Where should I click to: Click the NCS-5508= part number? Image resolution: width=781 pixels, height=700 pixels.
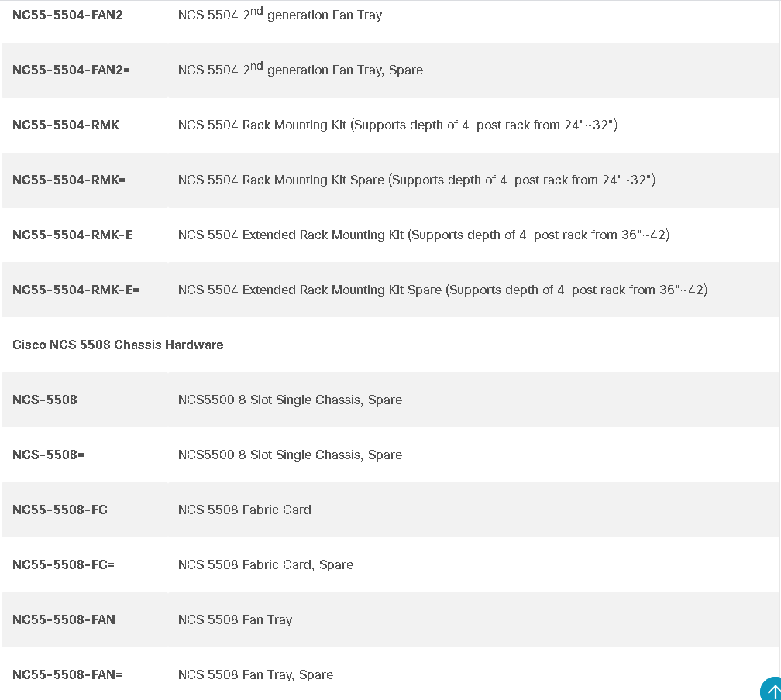pos(48,455)
